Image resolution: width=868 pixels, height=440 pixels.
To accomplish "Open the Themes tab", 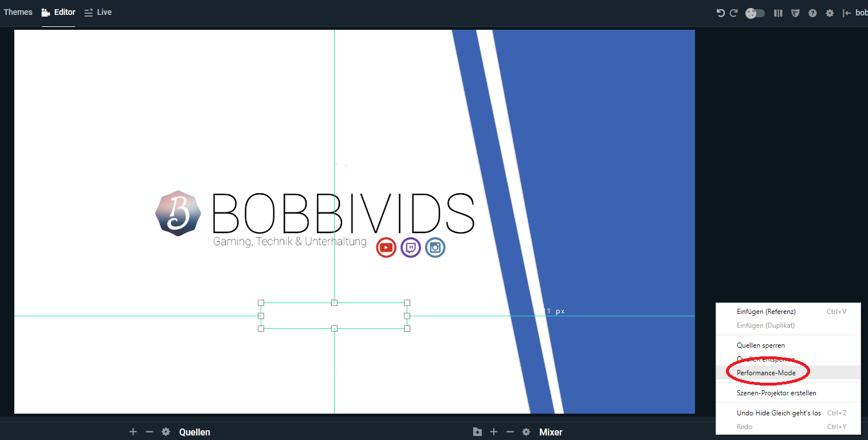I will pyautogui.click(x=18, y=12).
